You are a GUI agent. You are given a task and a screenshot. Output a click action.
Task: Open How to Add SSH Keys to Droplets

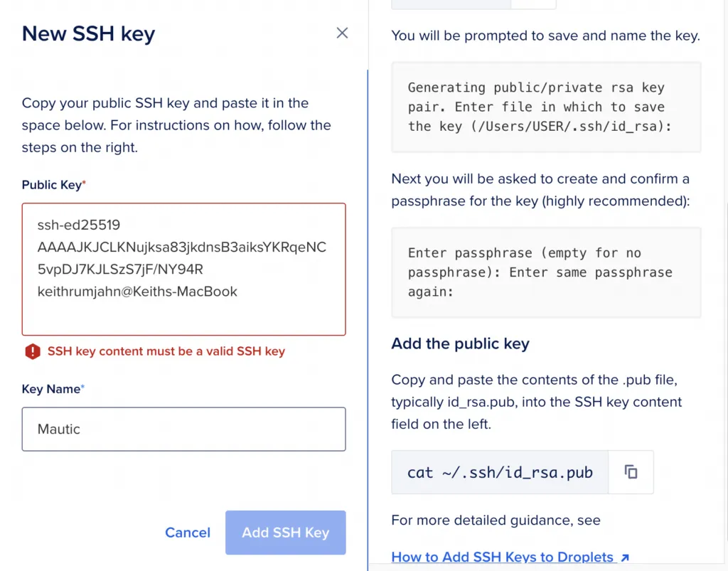coord(503,557)
